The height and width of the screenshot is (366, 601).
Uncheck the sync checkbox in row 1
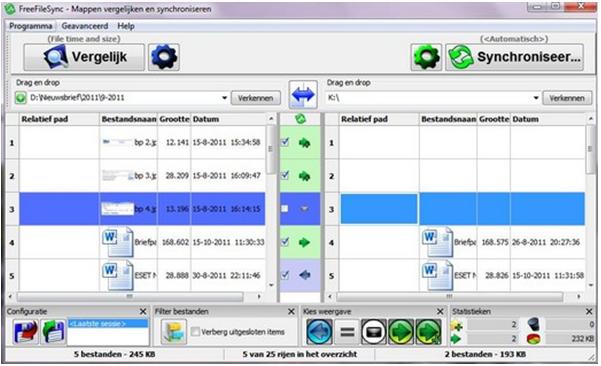(285, 142)
